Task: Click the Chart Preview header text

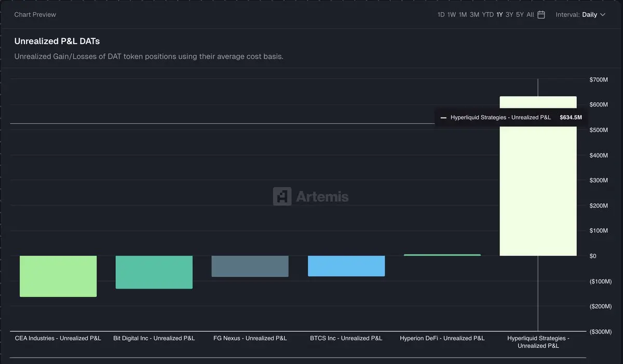Action: [x=35, y=15]
